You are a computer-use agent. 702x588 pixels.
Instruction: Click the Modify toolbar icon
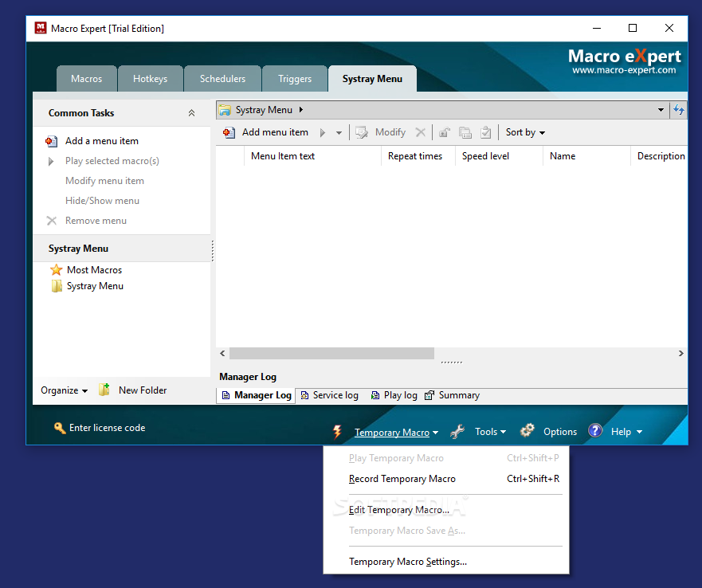(x=362, y=132)
